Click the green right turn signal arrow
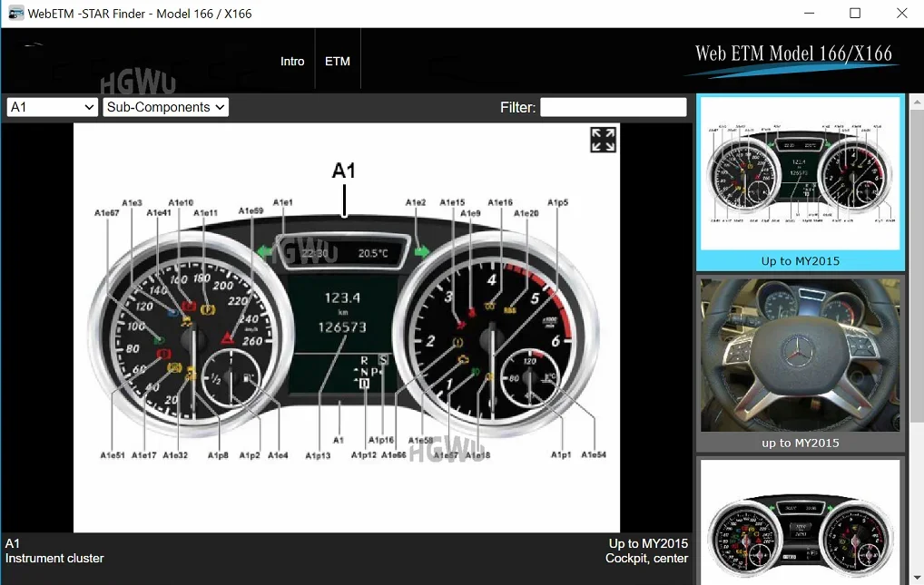This screenshot has width=924, height=585. [422, 250]
